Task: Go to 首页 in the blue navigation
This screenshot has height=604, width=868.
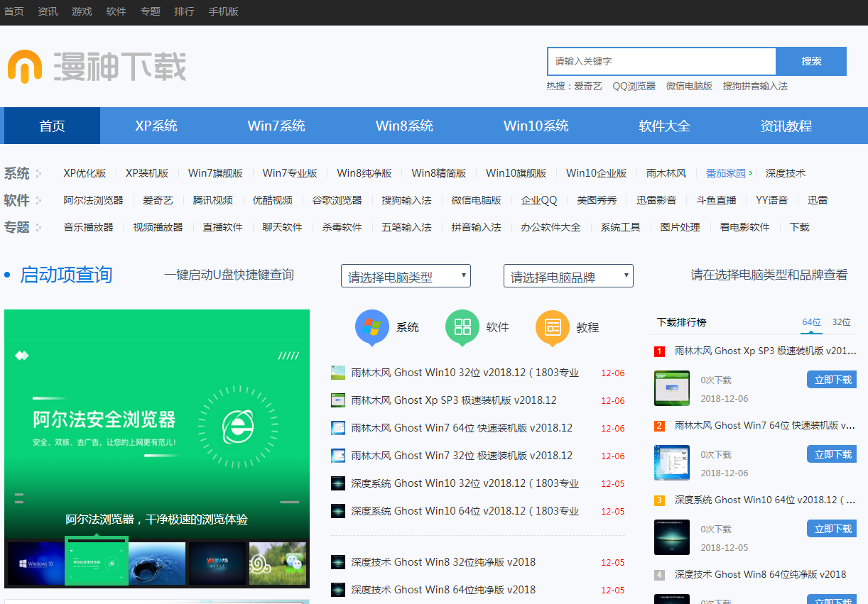Action: coord(52,126)
